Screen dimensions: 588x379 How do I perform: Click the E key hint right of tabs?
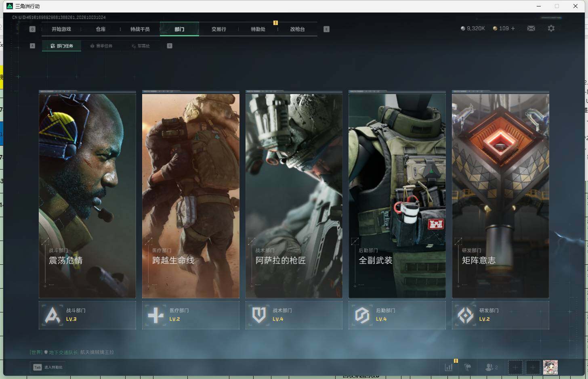[x=326, y=29]
